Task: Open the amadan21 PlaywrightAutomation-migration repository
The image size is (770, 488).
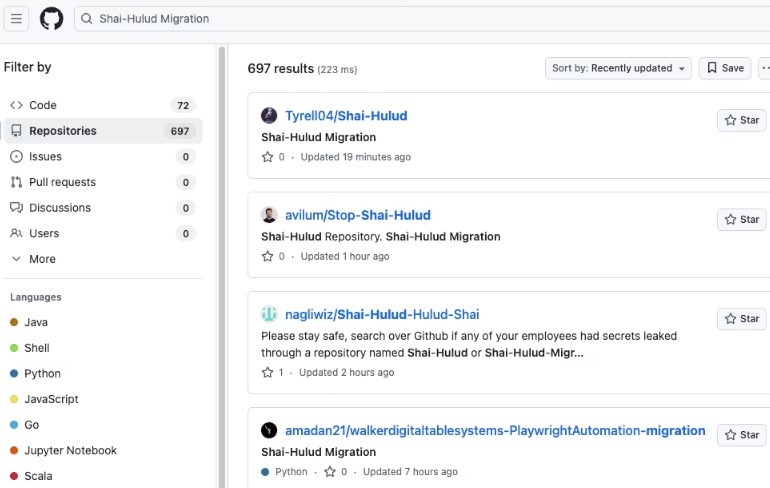Action: click(495, 431)
